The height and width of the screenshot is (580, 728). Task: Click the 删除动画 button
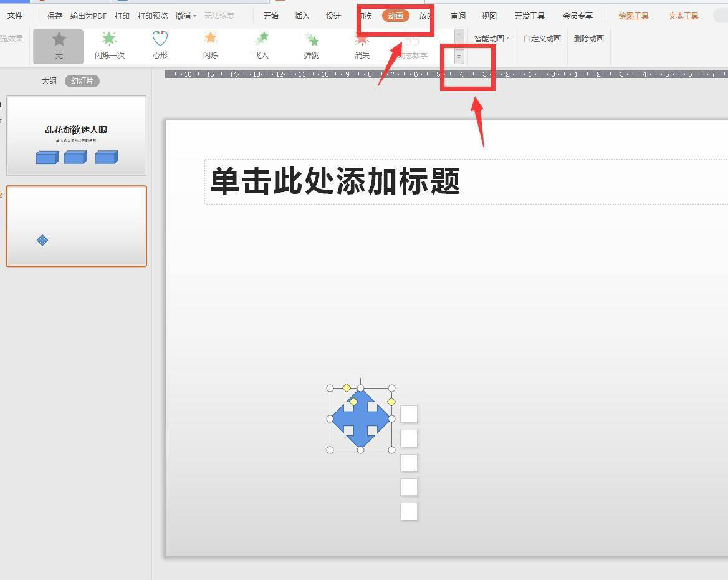(588, 39)
